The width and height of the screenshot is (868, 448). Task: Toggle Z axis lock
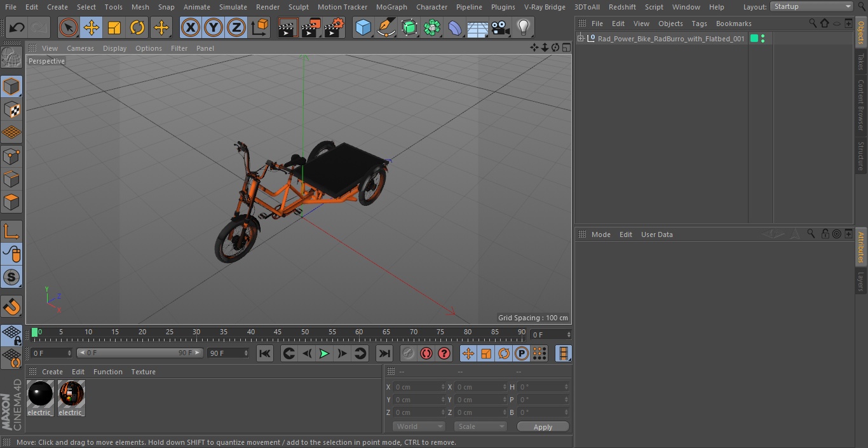[x=236, y=28]
